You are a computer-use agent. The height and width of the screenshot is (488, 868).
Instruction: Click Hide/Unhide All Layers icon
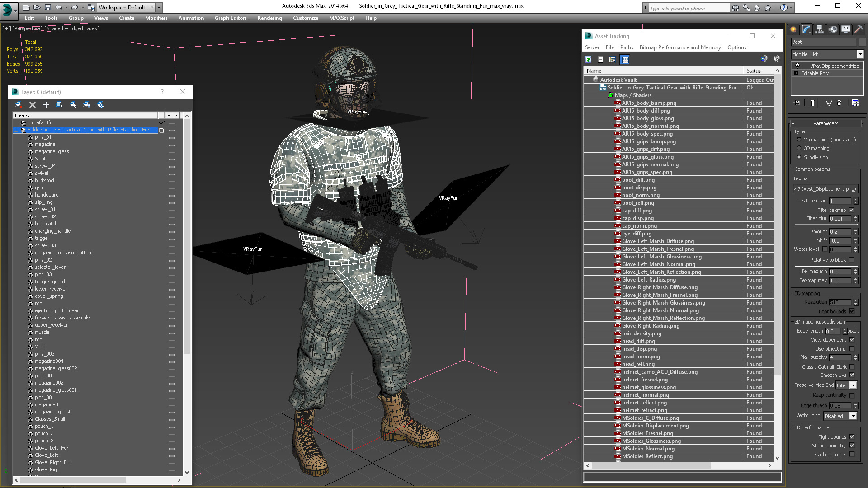pos(87,104)
